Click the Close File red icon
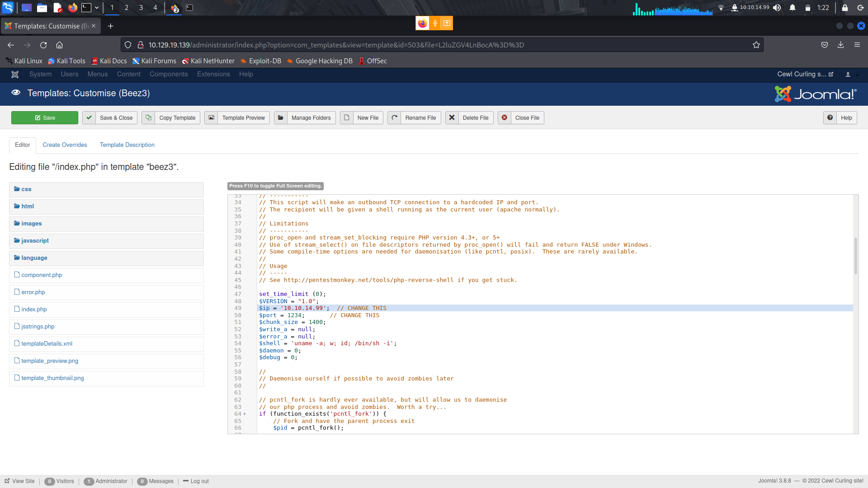 pos(505,118)
